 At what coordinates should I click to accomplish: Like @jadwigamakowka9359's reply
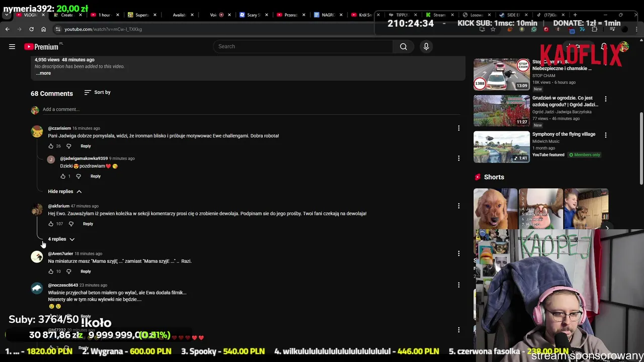click(63, 176)
